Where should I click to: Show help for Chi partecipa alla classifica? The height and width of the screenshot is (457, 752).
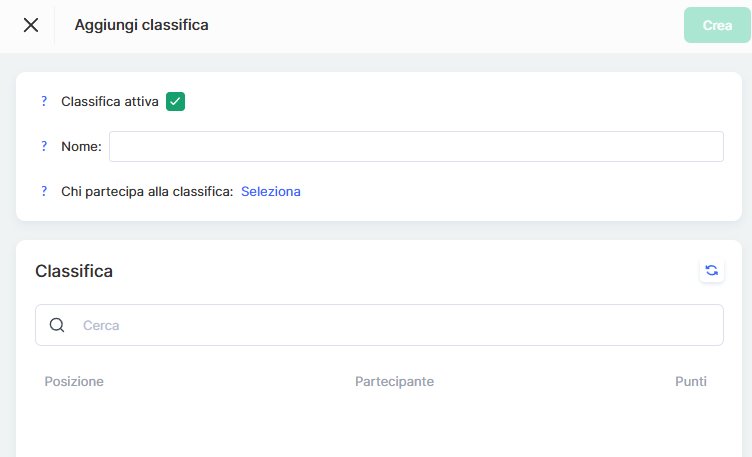coord(44,191)
